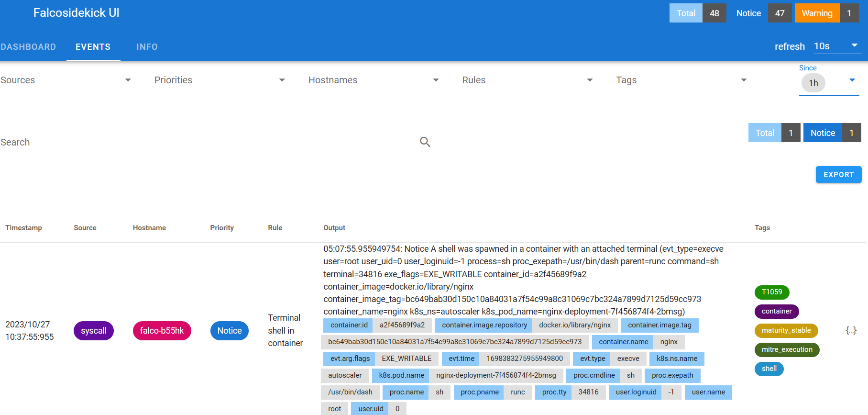Click the 1h chip in Since
The height and width of the screenshot is (415, 868).
click(x=813, y=83)
